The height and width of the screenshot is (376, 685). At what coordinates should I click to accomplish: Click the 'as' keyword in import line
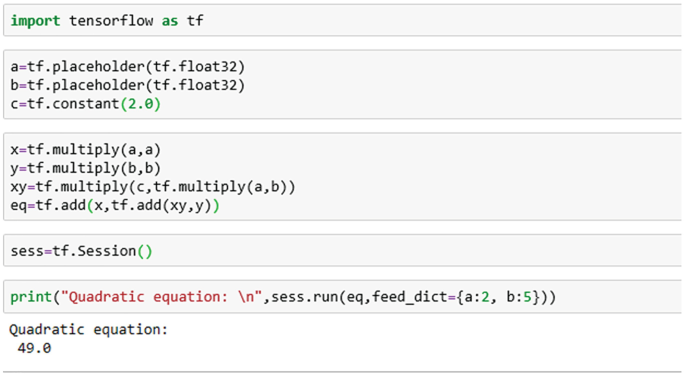[x=170, y=21]
